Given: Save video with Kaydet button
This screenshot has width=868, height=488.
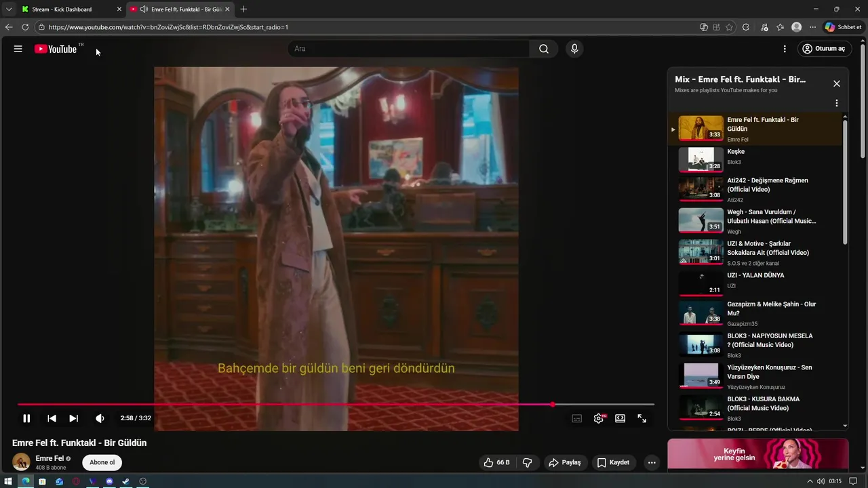Looking at the screenshot, I should [613, 462].
